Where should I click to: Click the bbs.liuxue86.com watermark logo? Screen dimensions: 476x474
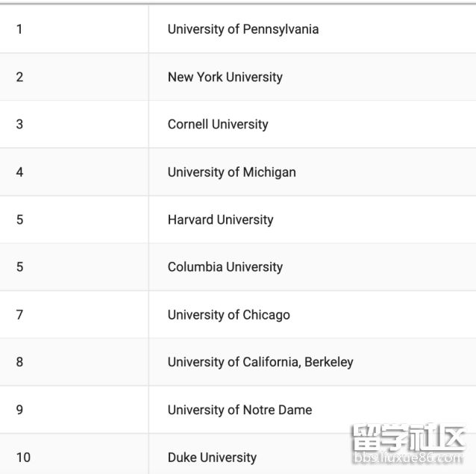point(409,443)
